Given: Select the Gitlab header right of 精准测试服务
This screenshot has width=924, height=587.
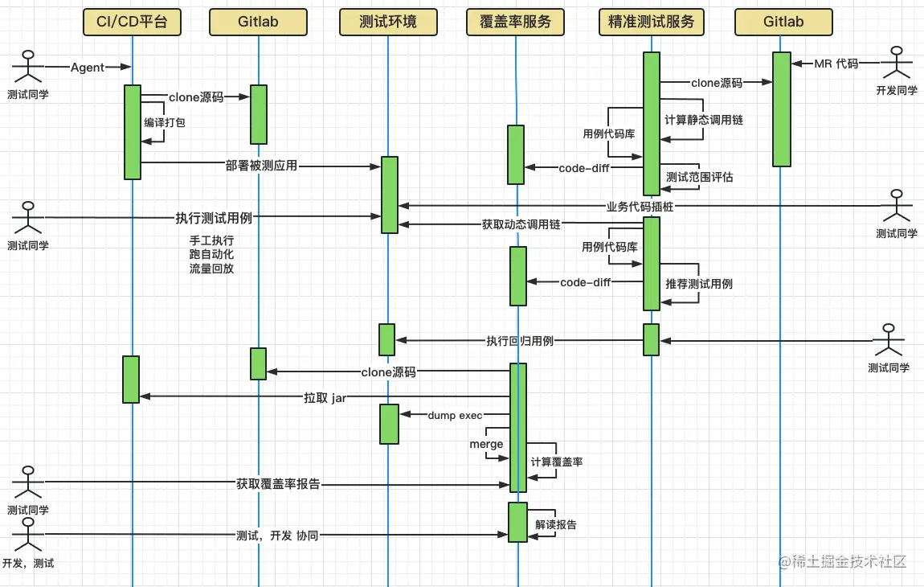Looking at the screenshot, I should click(783, 23).
